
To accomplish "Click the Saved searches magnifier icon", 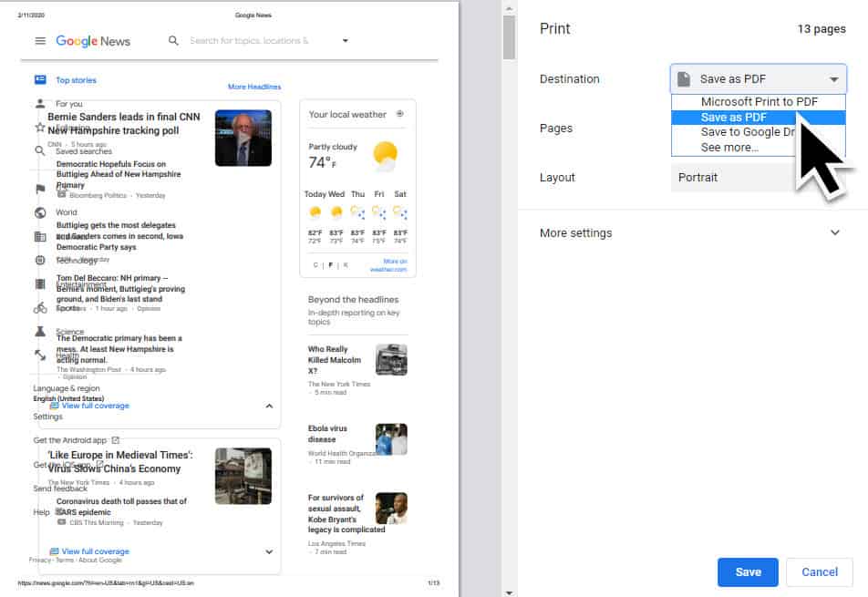I will coord(40,150).
